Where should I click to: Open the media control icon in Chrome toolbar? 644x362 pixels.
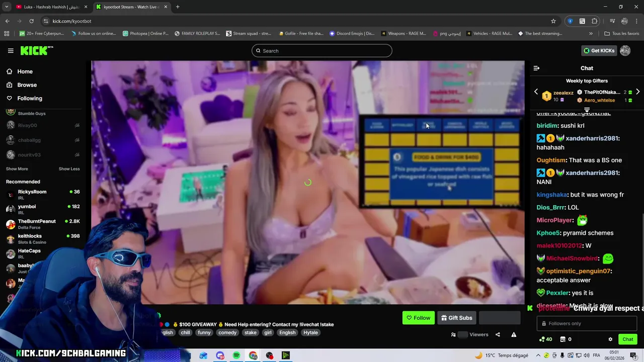612,21
